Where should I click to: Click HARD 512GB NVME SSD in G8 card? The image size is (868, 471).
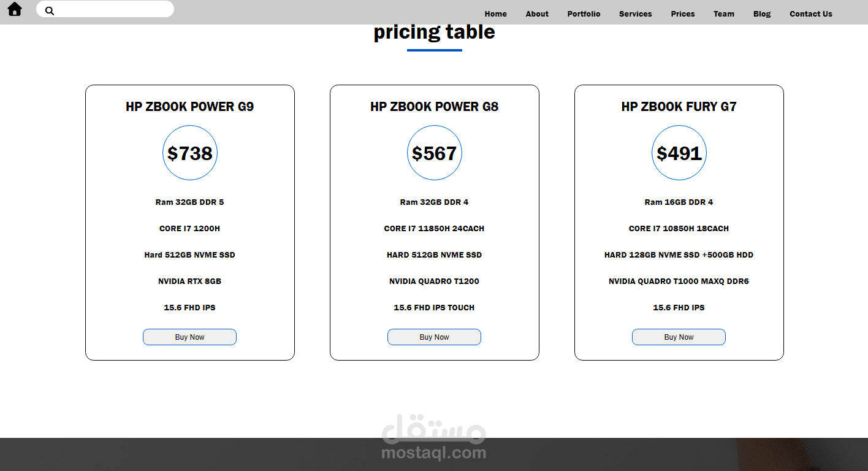point(435,255)
